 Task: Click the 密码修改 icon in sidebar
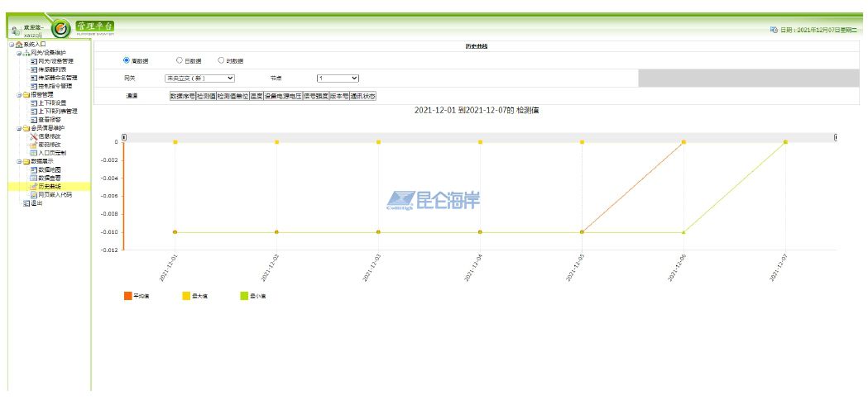click(x=33, y=145)
